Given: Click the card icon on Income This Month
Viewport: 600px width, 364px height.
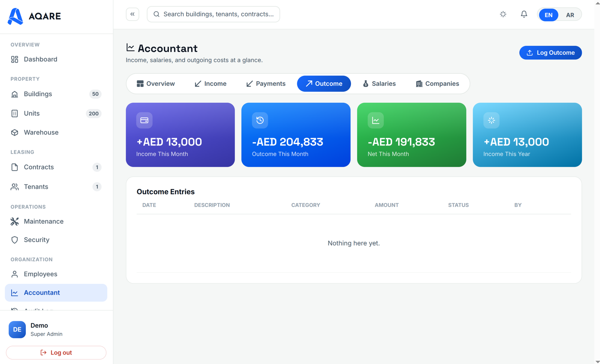Looking at the screenshot, I should [x=144, y=120].
